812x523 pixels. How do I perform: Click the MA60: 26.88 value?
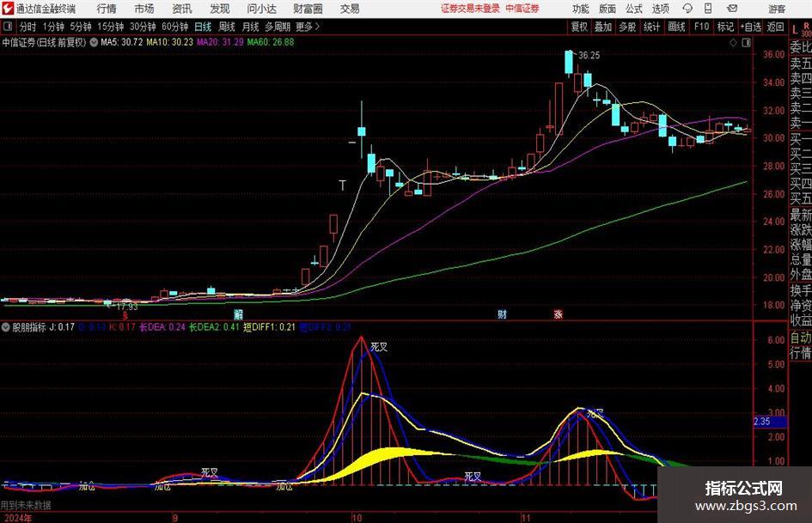[x=271, y=42]
